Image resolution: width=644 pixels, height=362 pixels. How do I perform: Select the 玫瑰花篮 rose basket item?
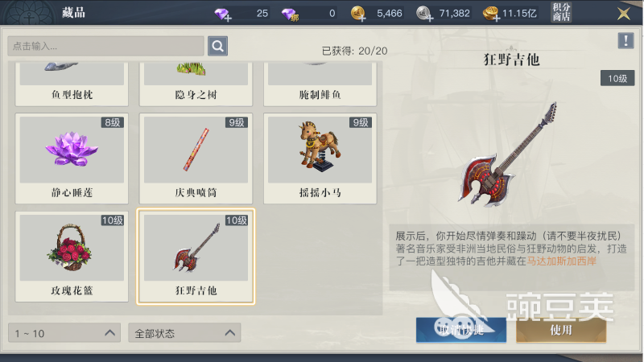[x=72, y=257]
